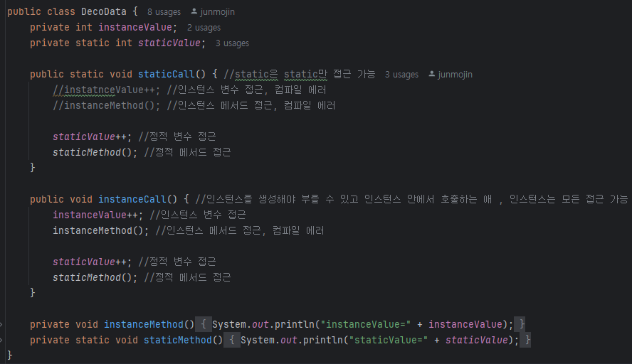632x364 pixels.
Task: Click author junmojin beside class DecoData
Action: [x=217, y=12]
